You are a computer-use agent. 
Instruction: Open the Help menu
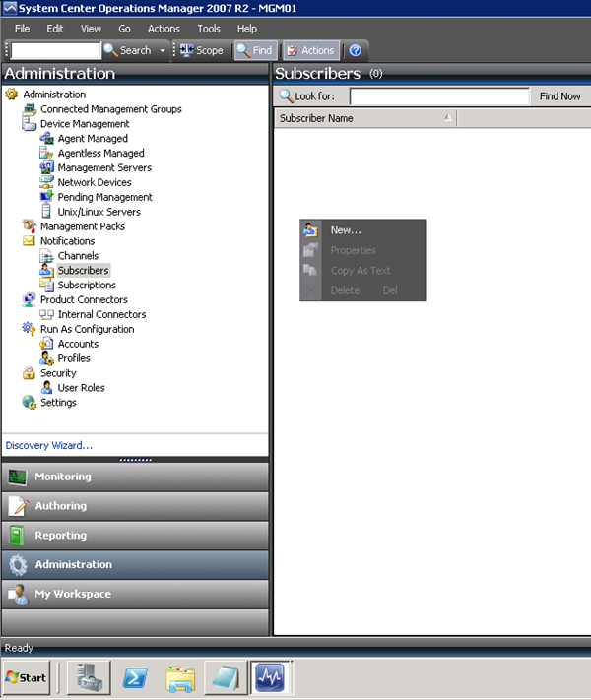coord(246,29)
